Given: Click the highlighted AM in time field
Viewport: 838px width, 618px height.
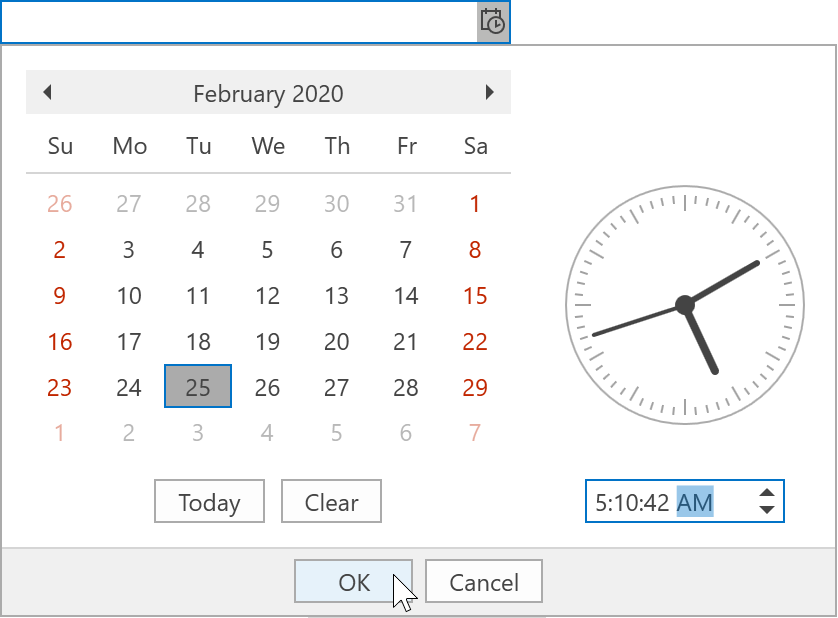Looking at the screenshot, I should pyautogui.click(x=695, y=502).
